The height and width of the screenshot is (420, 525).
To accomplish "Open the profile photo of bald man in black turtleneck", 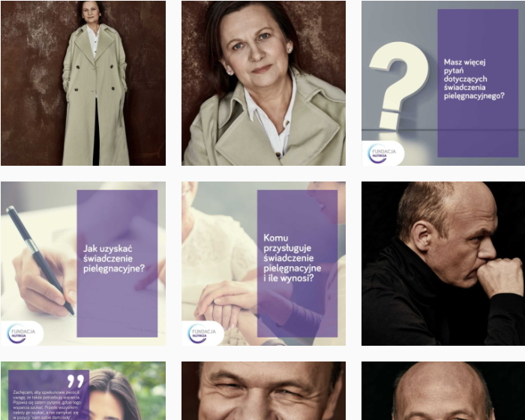I will 443,263.
